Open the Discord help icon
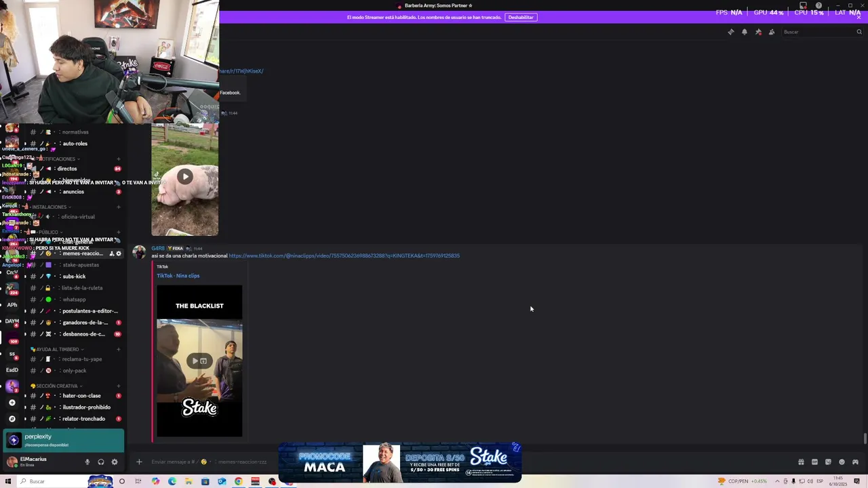 click(x=818, y=5)
